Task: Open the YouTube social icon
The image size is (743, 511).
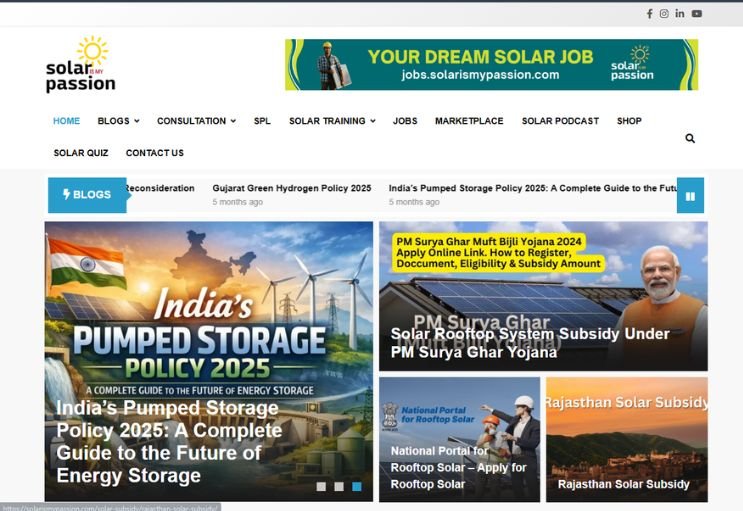Action: coord(697,14)
